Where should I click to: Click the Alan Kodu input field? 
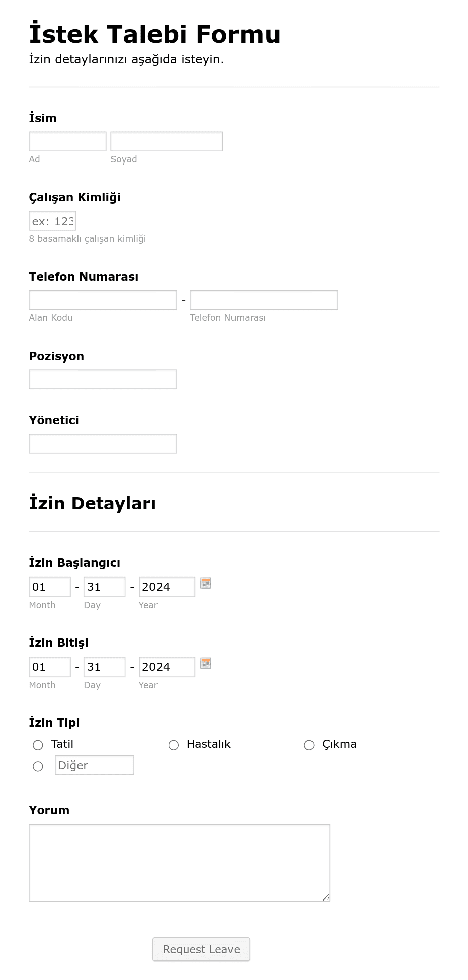[x=103, y=300]
